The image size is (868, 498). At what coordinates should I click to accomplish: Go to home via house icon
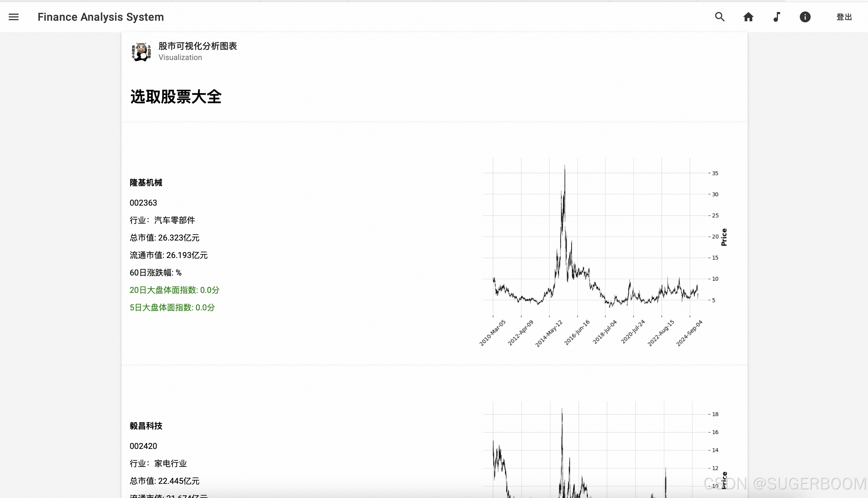click(748, 17)
